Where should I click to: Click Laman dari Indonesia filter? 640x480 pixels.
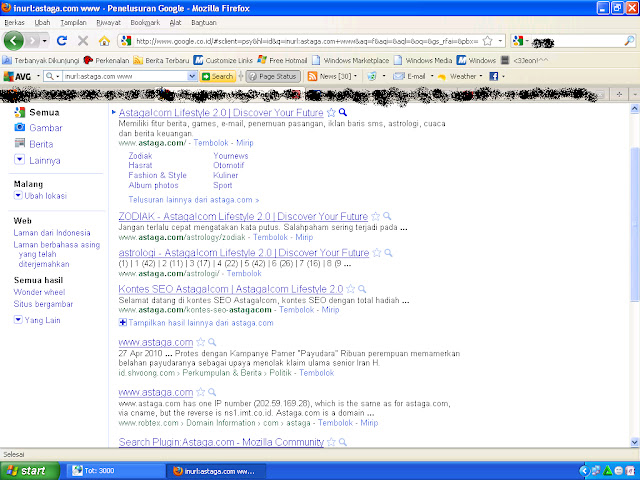pyautogui.click(x=52, y=233)
